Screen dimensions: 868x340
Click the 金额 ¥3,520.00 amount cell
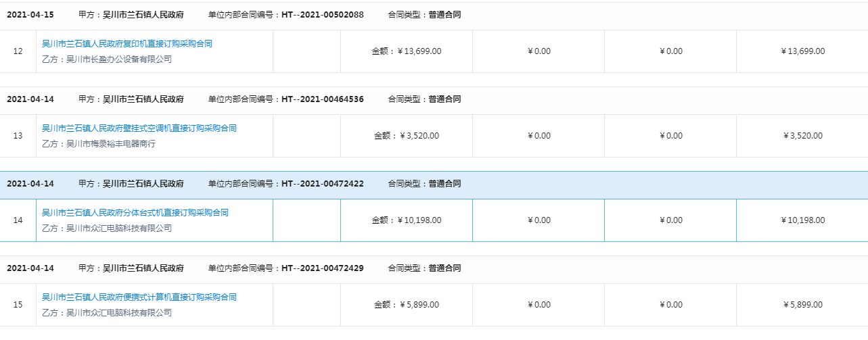[406, 136]
